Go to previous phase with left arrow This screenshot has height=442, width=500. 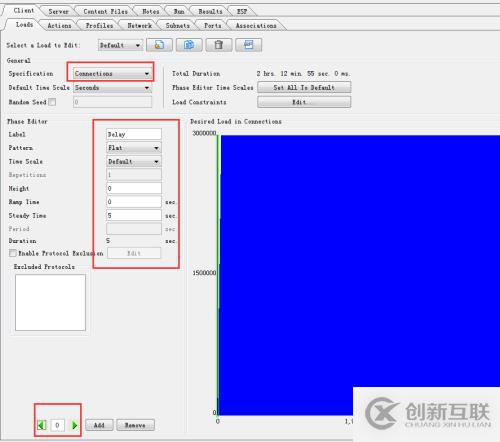[x=42, y=425]
